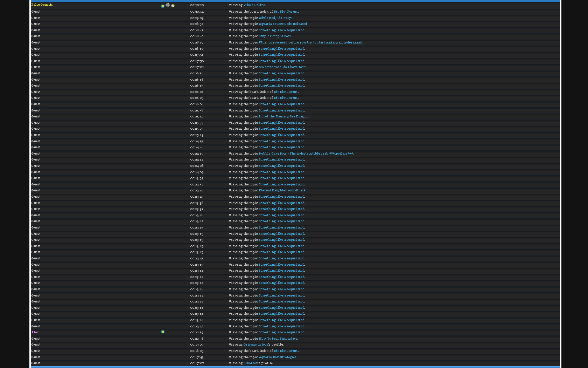
Task: Click Alec's green online status icon
Action: point(163,332)
